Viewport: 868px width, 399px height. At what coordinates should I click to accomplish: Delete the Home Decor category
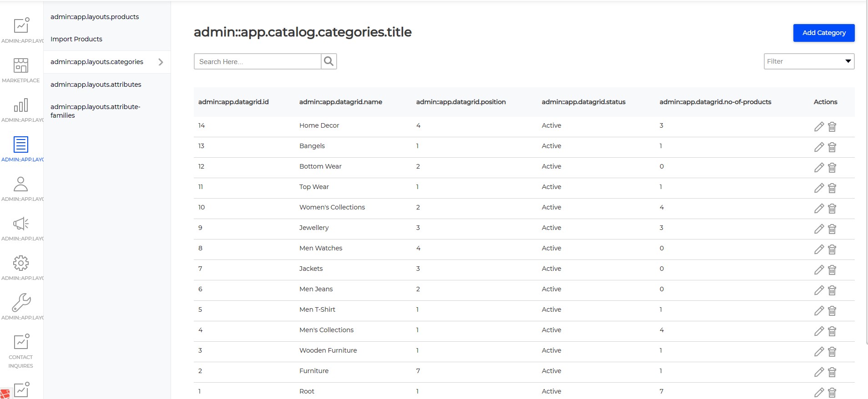pos(832,127)
